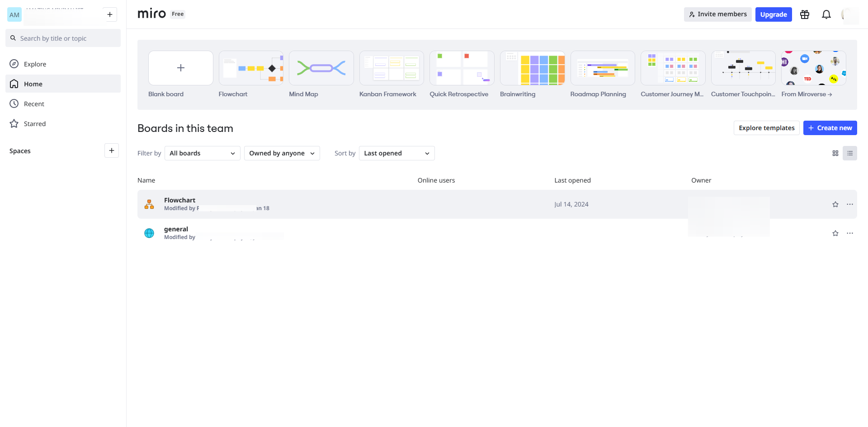Choose the Customer Journey Map template
The image size is (868, 427).
coord(673,68)
